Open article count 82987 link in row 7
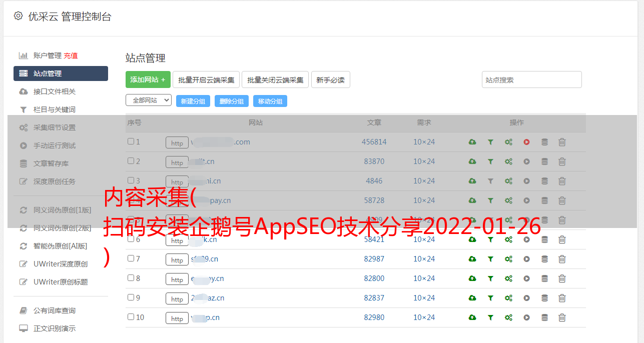This screenshot has width=644, height=343. (x=374, y=259)
